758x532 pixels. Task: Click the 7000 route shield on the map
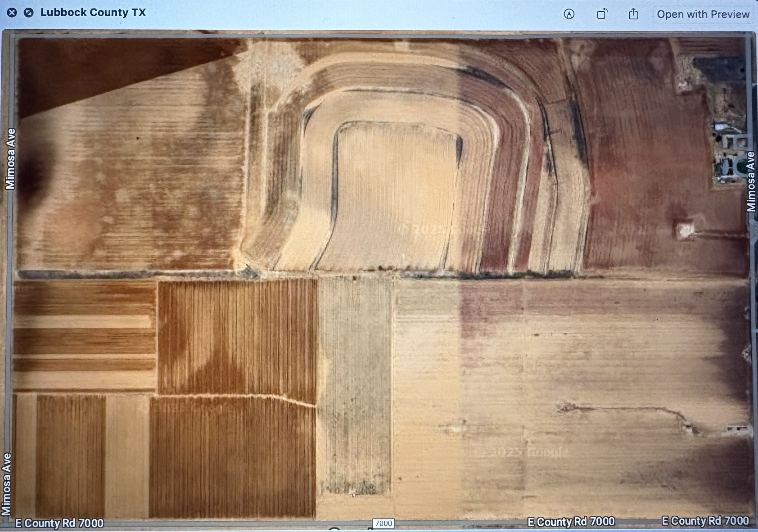(x=384, y=523)
